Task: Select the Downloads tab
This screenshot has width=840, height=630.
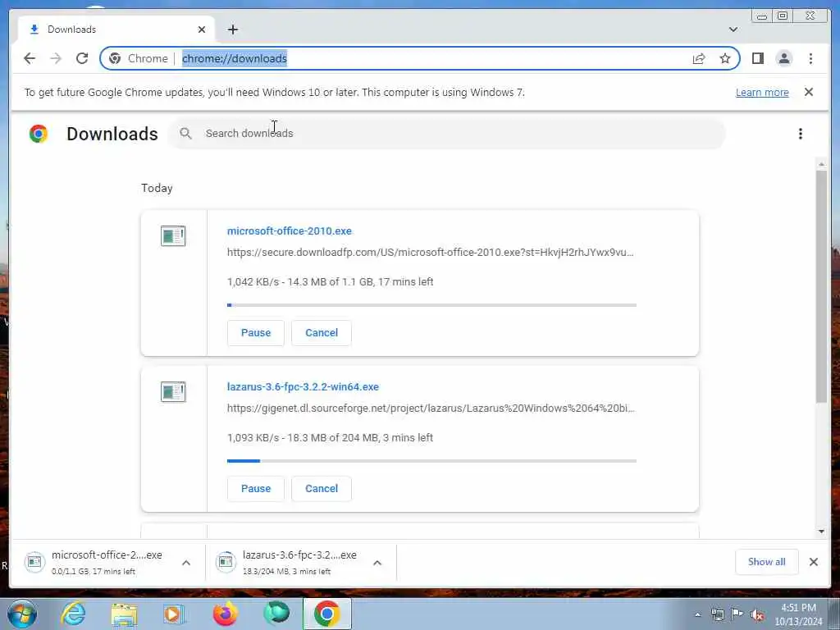Action: (116, 30)
